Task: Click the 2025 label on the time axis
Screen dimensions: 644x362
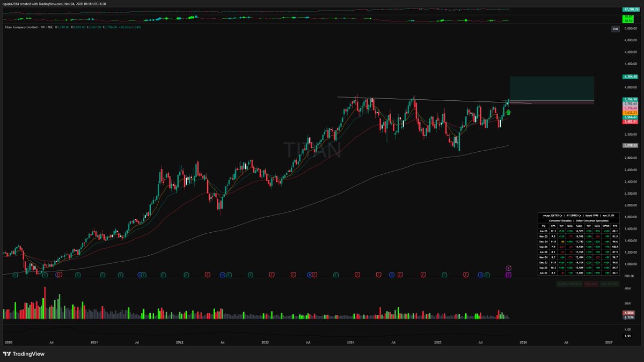Action: [437, 342]
